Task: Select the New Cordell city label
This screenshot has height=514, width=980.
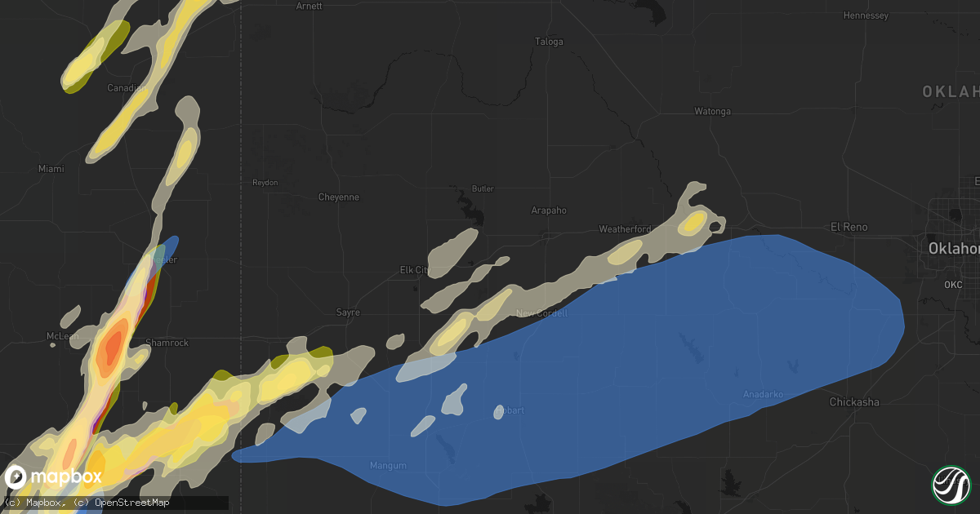Action: click(x=541, y=313)
